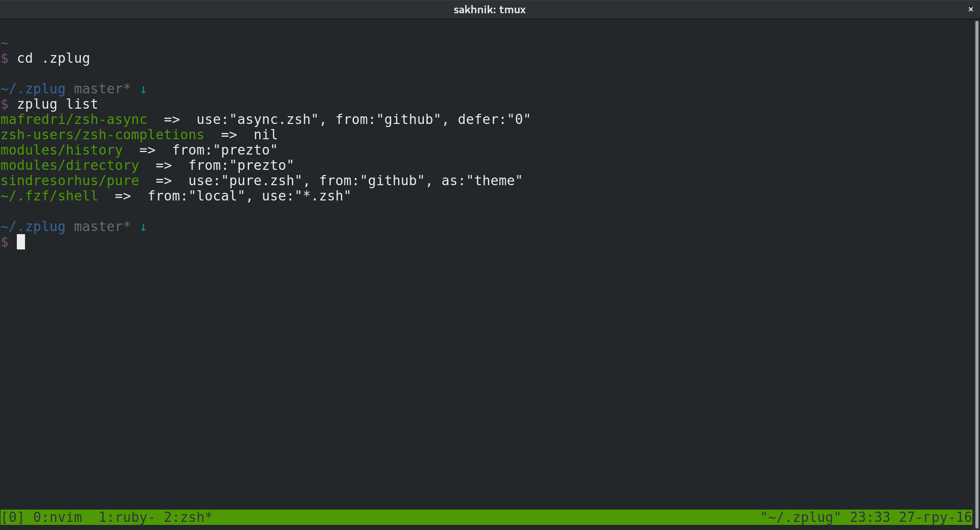Screen dimensions: 980x530
Task: Click the 27-гру-16 date in status bar
Action: pyautogui.click(x=935, y=517)
